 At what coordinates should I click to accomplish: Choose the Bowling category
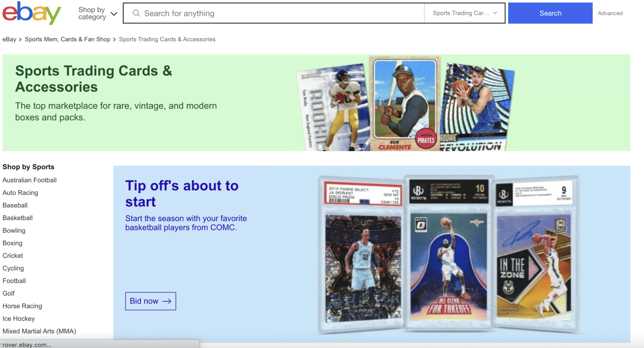[14, 230]
